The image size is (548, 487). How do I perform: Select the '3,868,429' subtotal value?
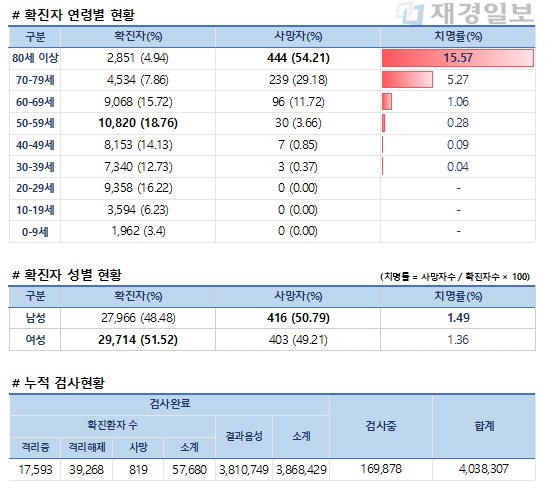click(301, 470)
